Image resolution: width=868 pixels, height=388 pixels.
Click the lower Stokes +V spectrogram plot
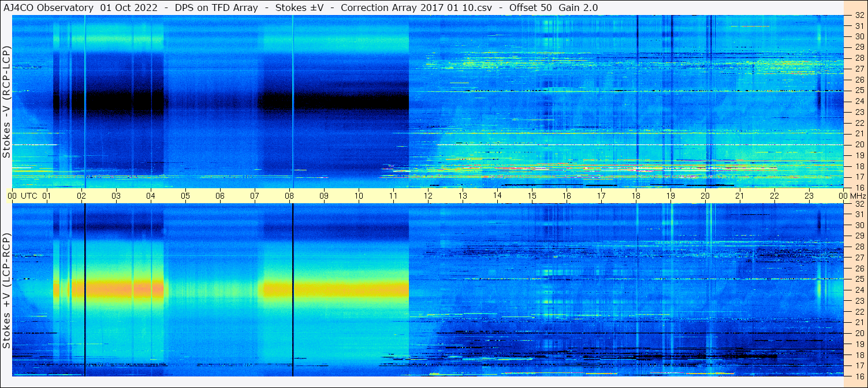428,290
